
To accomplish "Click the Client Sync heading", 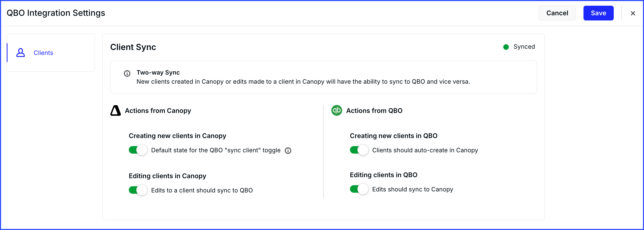I will click(x=133, y=47).
